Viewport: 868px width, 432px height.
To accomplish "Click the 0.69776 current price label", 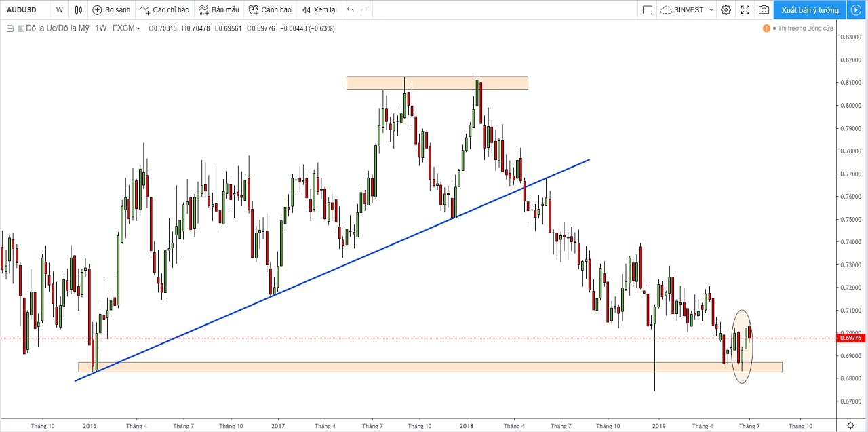I will pyautogui.click(x=850, y=338).
